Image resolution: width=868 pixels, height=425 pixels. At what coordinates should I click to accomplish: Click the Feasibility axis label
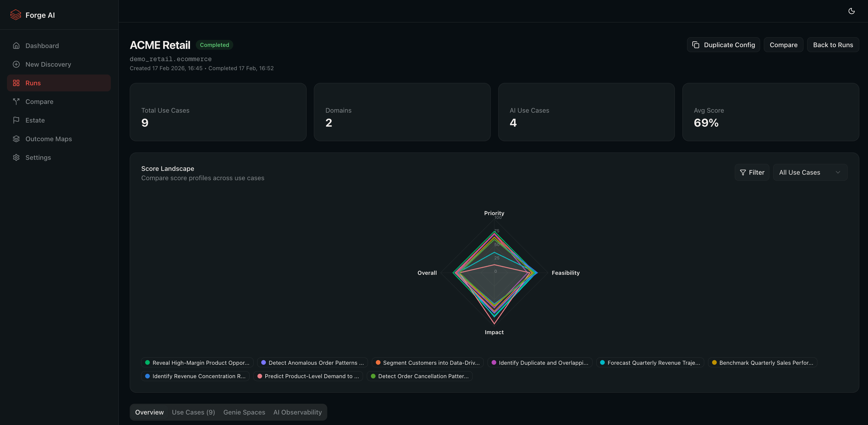point(565,273)
